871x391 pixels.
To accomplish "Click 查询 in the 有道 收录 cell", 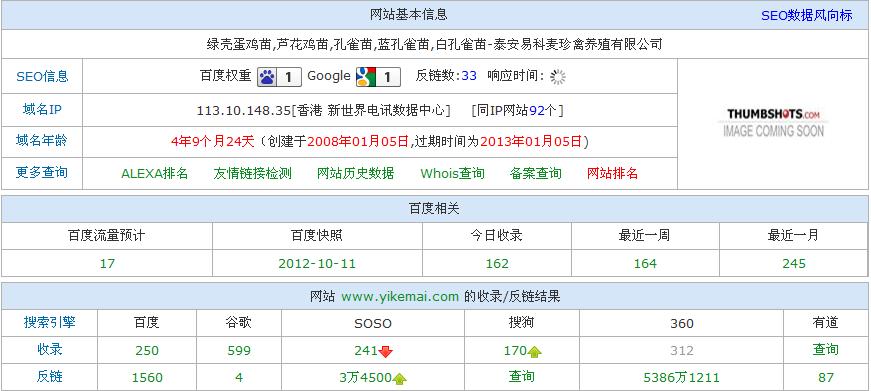I will pos(826,349).
